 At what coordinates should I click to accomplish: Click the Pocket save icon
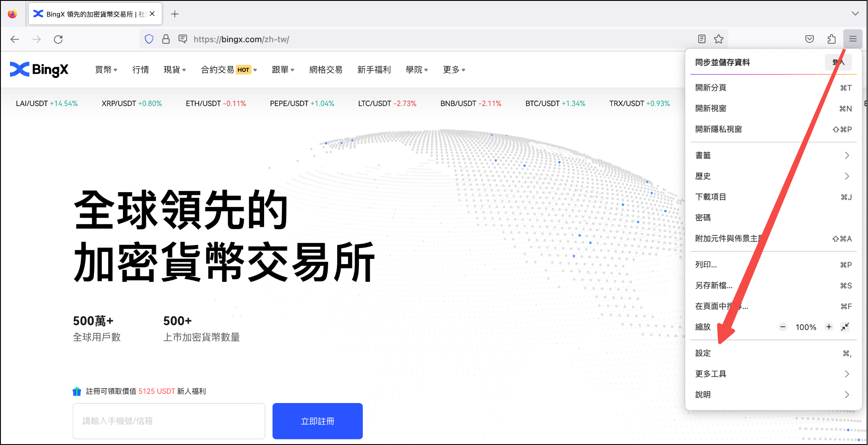click(810, 39)
